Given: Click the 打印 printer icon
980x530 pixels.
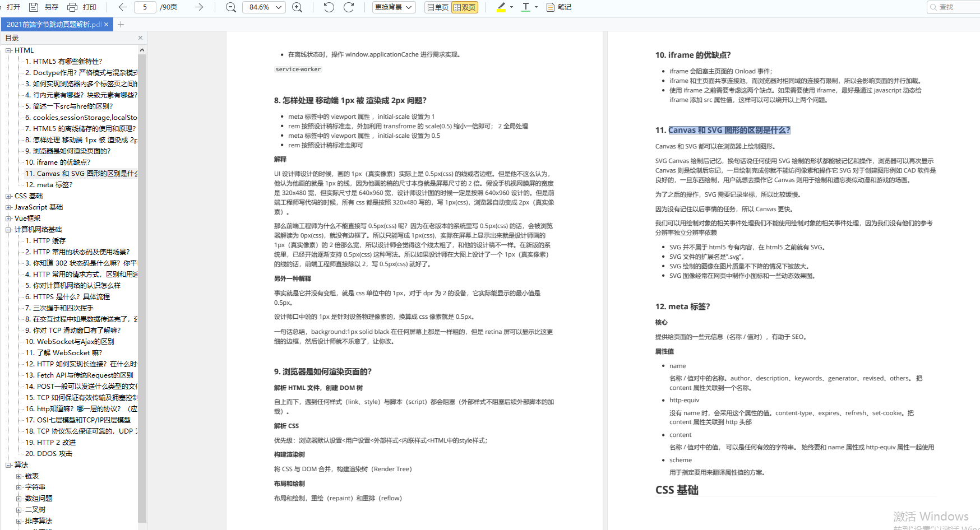Looking at the screenshot, I should [x=72, y=7].
